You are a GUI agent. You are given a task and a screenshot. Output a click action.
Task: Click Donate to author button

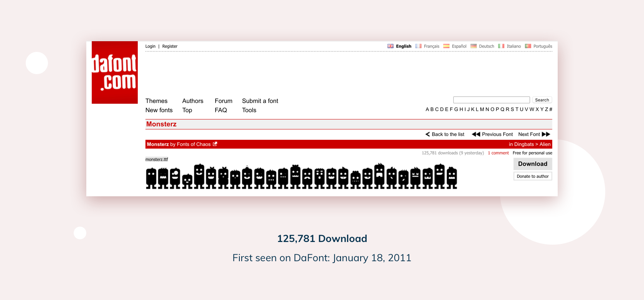click(x=533, y=176)
